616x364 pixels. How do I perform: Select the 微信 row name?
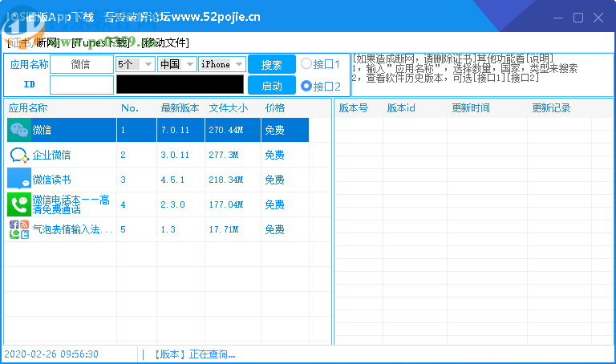(x=42, y=130)
